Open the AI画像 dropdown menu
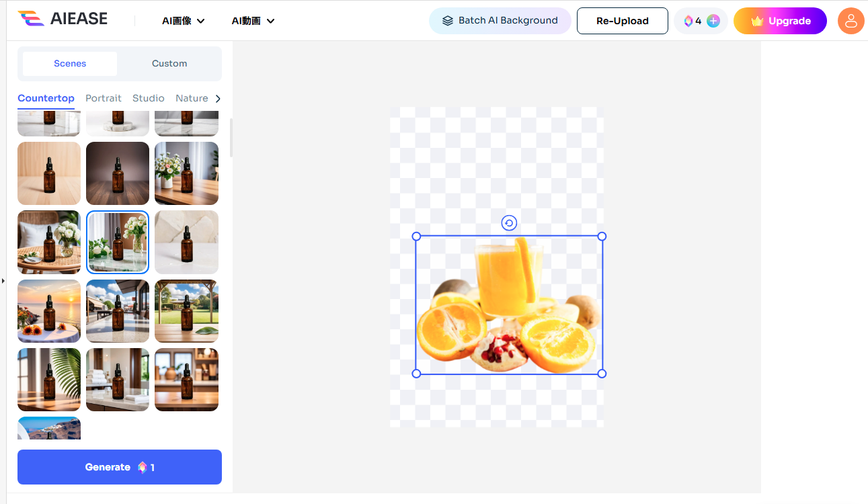The image size is (868, 504). pyautogui.click(x=183, y=21)
